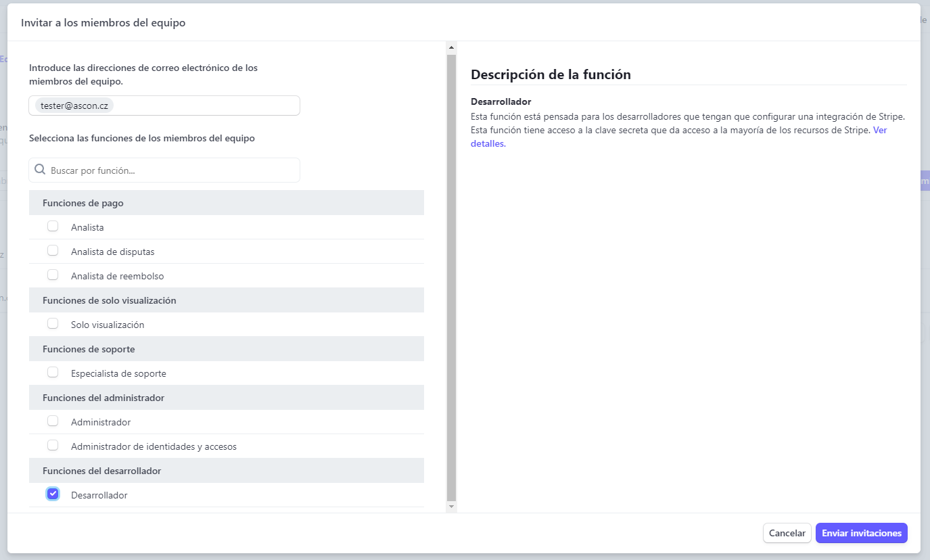930x560 pixels.
Task: Select the Especialista de soporte checkbox
Action: [53, 373]
